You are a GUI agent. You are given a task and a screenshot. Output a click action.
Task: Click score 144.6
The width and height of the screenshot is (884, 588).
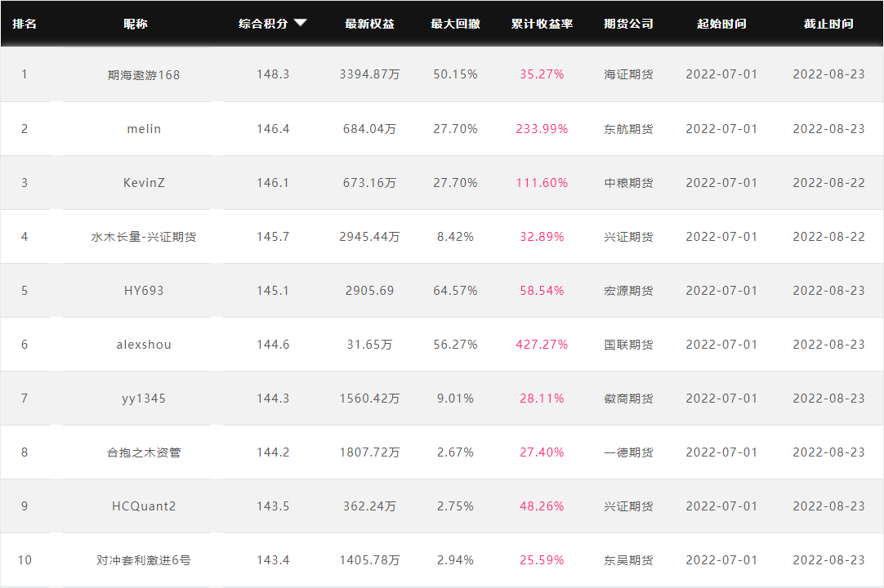273,345
